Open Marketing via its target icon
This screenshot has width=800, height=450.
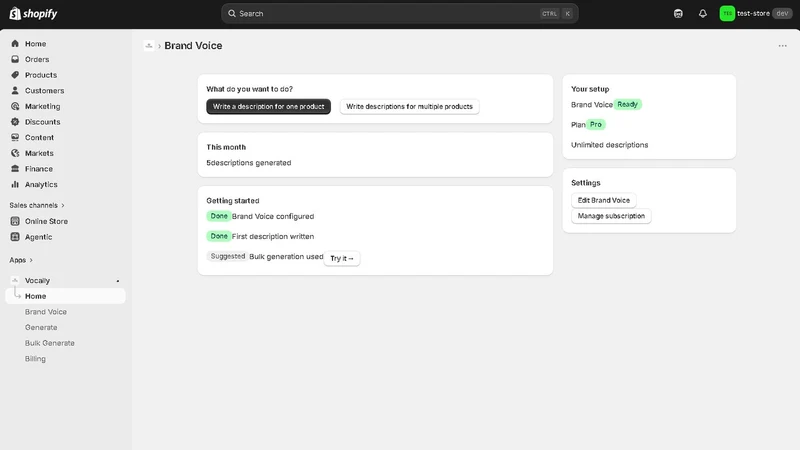tap(15, 106)
